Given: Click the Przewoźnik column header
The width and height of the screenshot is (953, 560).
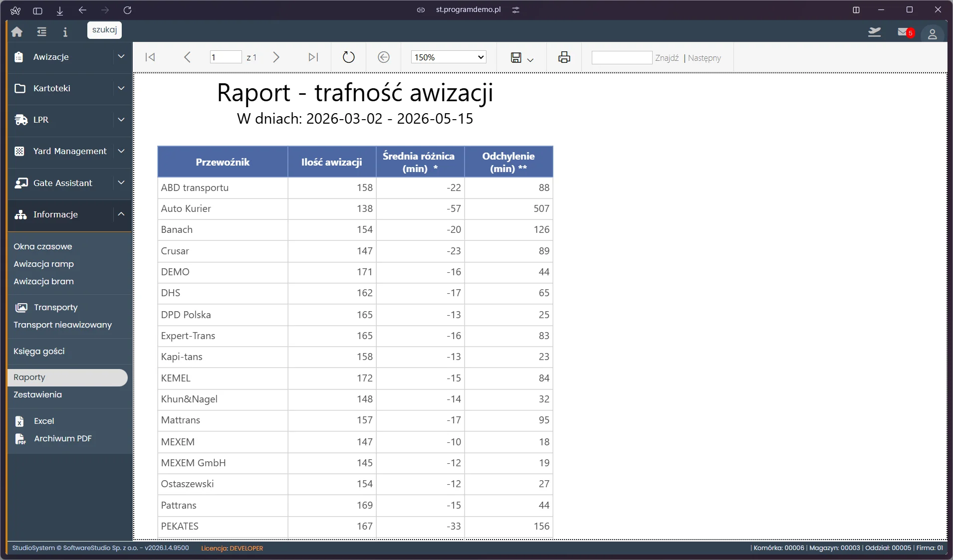Looking at the screenshot, I should [x=223, y=162].
